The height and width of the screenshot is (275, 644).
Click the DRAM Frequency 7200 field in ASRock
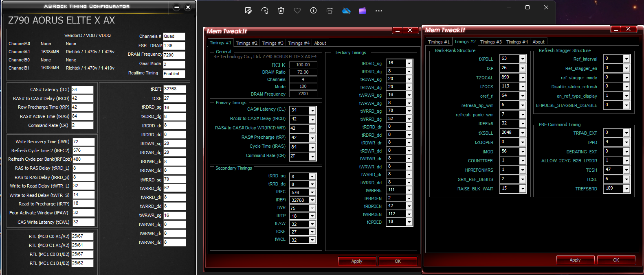(174, 55)
